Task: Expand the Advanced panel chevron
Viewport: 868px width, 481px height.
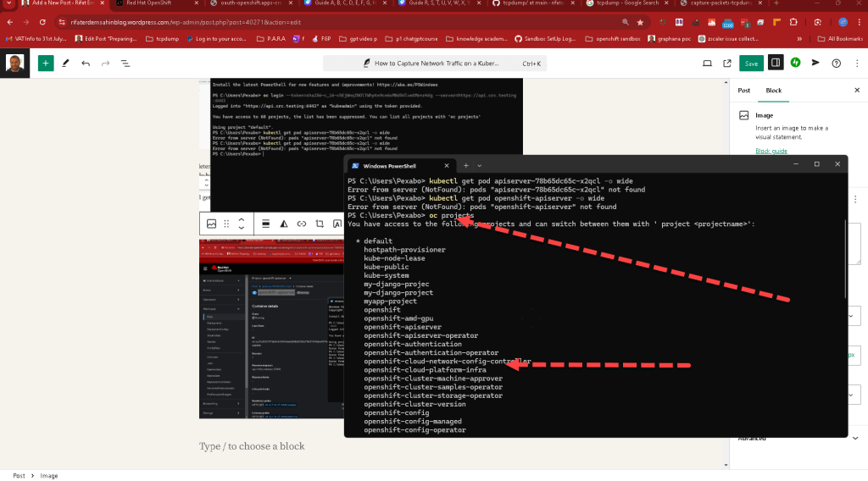Action: [x=855, y=439]
